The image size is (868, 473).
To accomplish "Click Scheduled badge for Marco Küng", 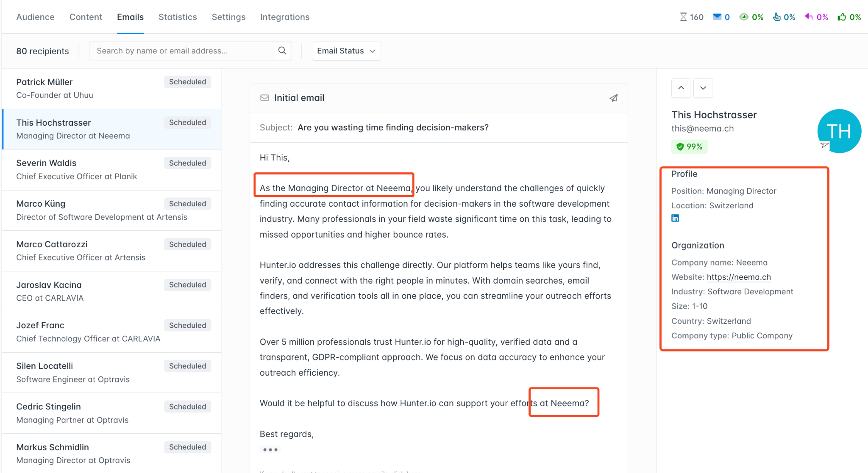I will point(187,204).
